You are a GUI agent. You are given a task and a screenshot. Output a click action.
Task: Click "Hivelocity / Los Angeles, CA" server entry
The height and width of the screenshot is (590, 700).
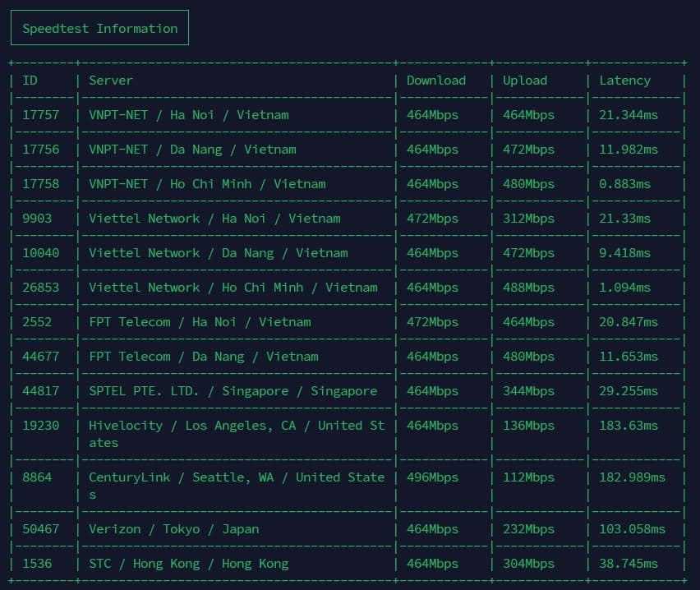point(237,434)
